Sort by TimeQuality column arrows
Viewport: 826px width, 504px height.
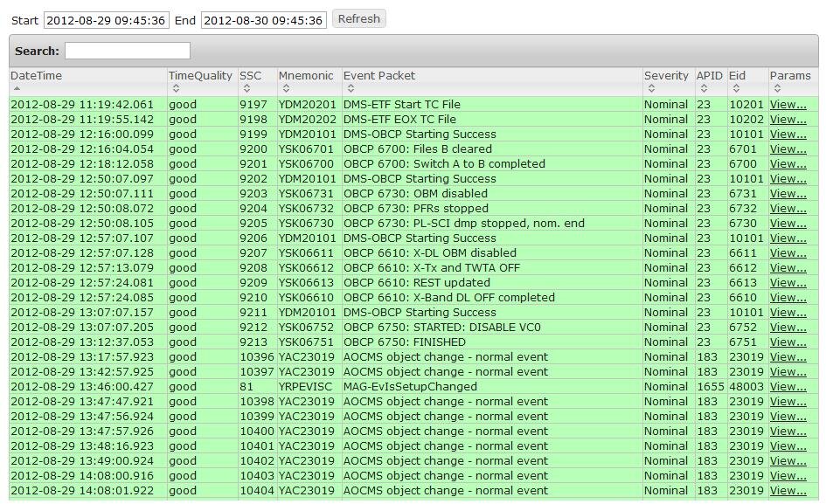pyautogui.click(x=176, y=88)
